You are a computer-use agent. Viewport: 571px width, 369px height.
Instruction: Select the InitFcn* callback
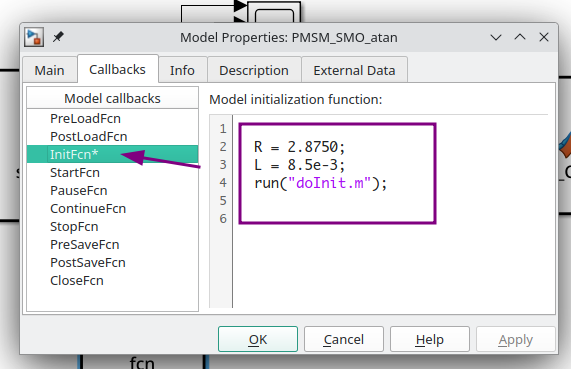(113, 154)
